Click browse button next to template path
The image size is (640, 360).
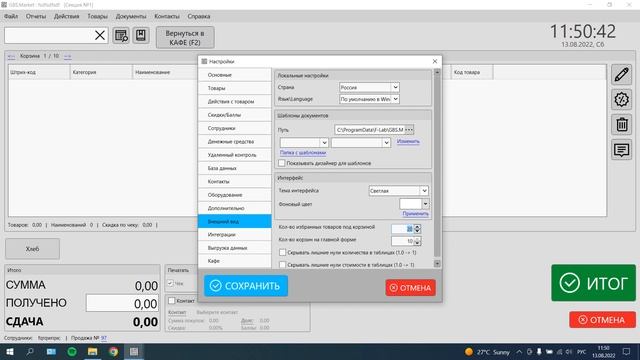409,130
